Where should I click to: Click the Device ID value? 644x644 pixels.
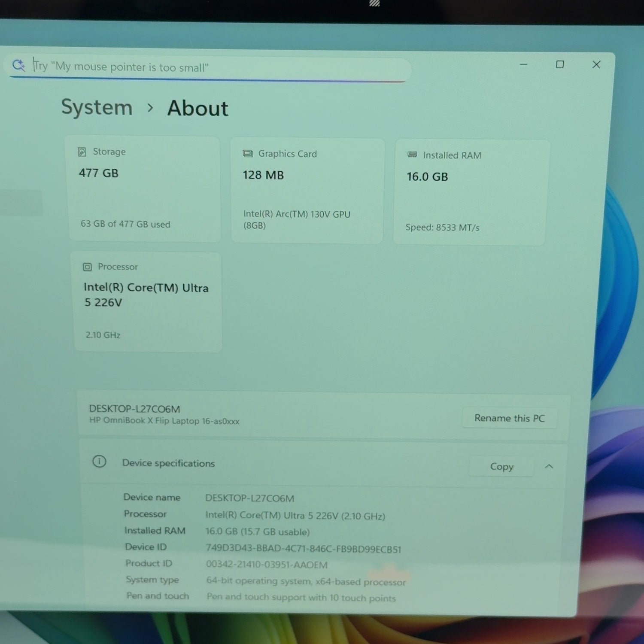click(303, 549)
